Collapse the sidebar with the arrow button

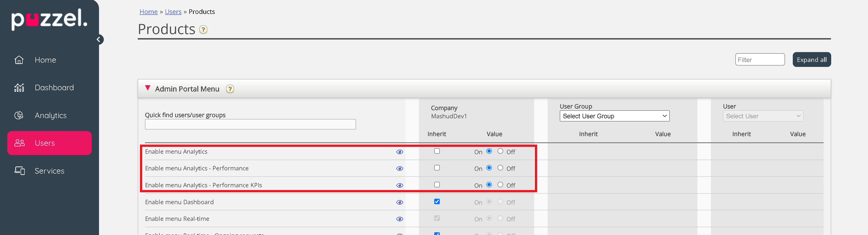pos(99,39)
